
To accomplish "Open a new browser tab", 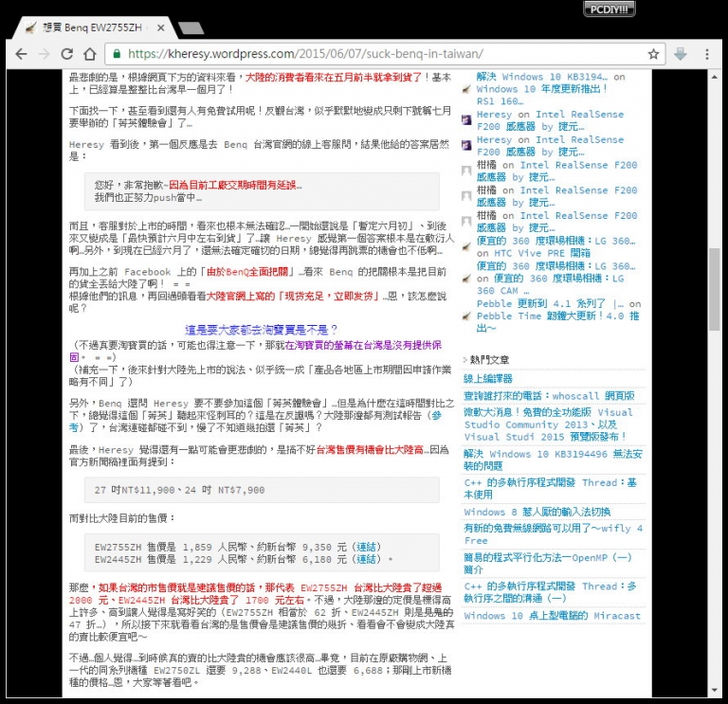I will point(191,28).
